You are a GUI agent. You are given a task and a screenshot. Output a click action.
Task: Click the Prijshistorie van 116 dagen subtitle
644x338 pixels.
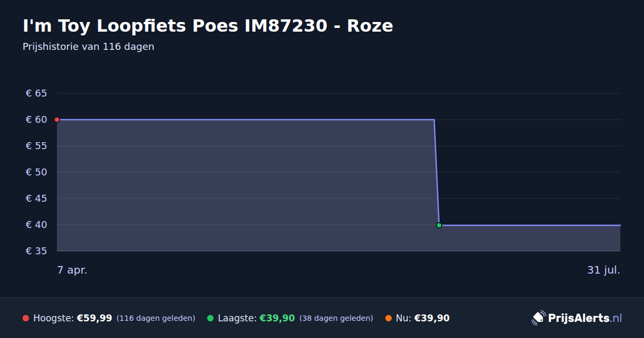coord(89,47)
